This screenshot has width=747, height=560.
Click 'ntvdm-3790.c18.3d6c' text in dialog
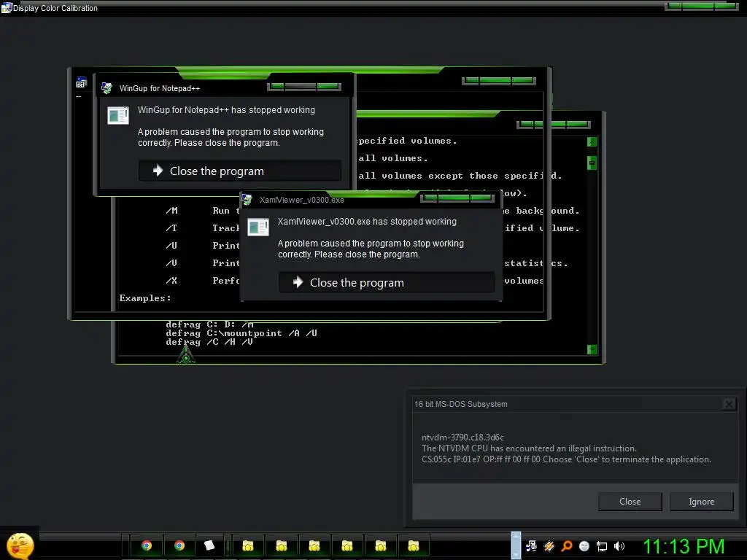coord(462,437)
